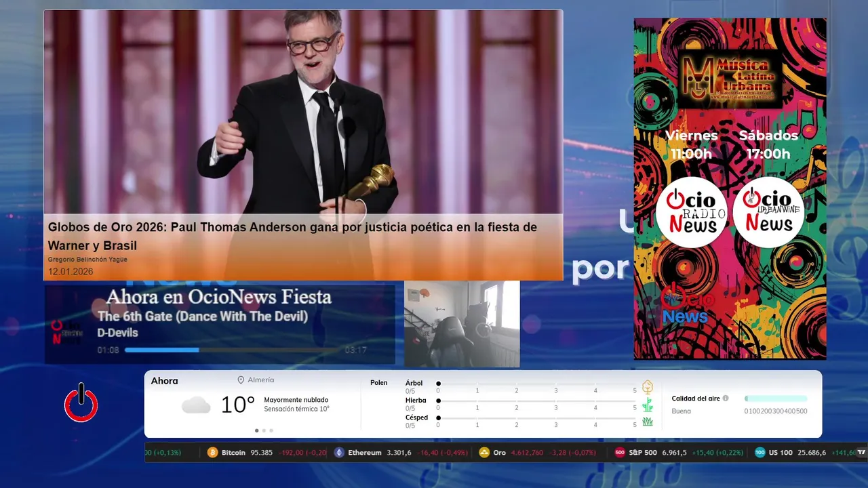
Task: Click author name Gregorio Belinchón Yagüe
Action: pos(87,260)
